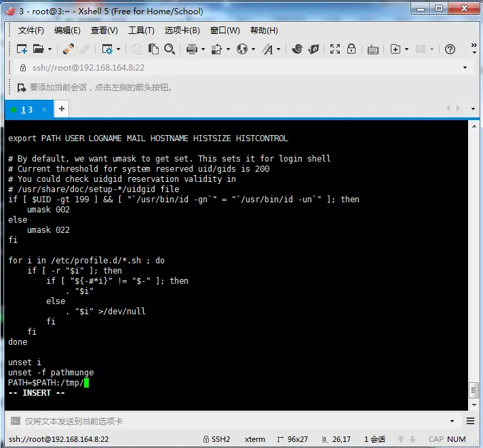The height and width of the screenshot is (448, 483).
Task: Expand the file transfer dropdown arrow
Action: coord(228,49)
